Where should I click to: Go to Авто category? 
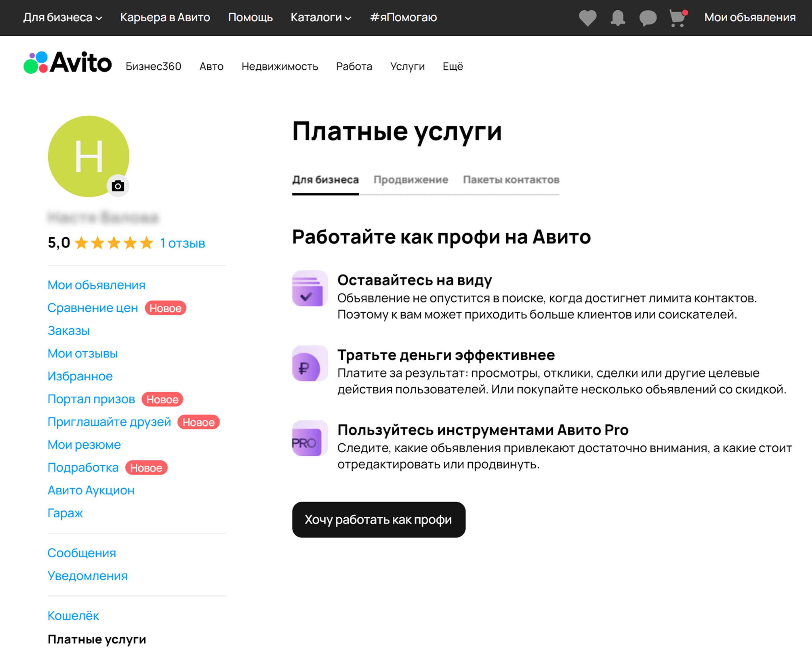pyautogui.click(x=211, y=66)
